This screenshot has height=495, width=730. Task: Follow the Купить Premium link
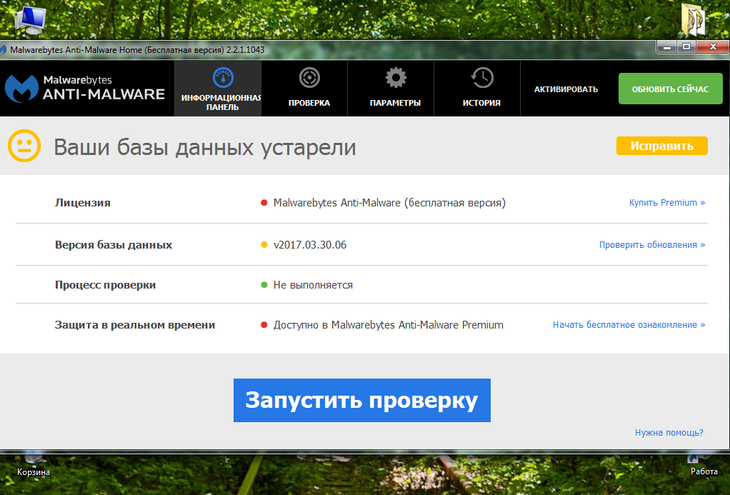[x=667, y=203]
